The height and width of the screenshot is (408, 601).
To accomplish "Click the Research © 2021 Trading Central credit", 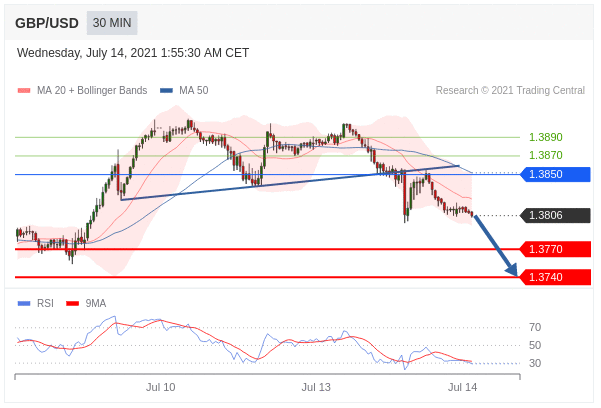I will click(x=510, y=90).
